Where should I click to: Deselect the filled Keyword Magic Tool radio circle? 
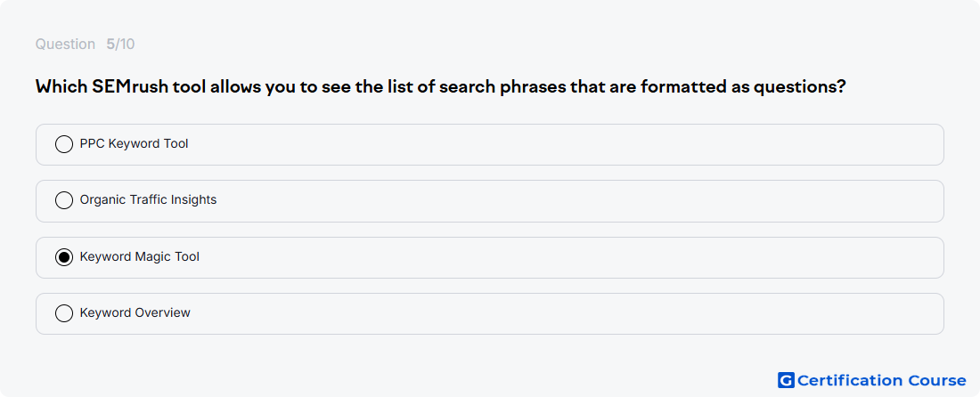click(x=64, y=257)
